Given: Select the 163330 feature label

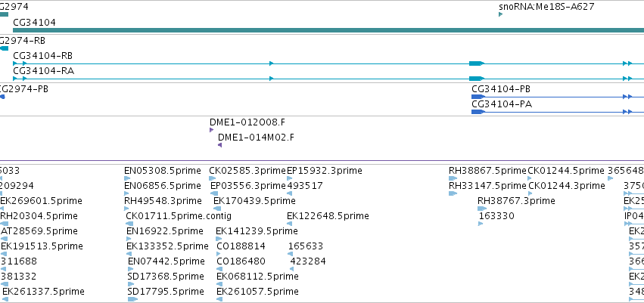Looking at the screenshot, I should click(496, 215).
